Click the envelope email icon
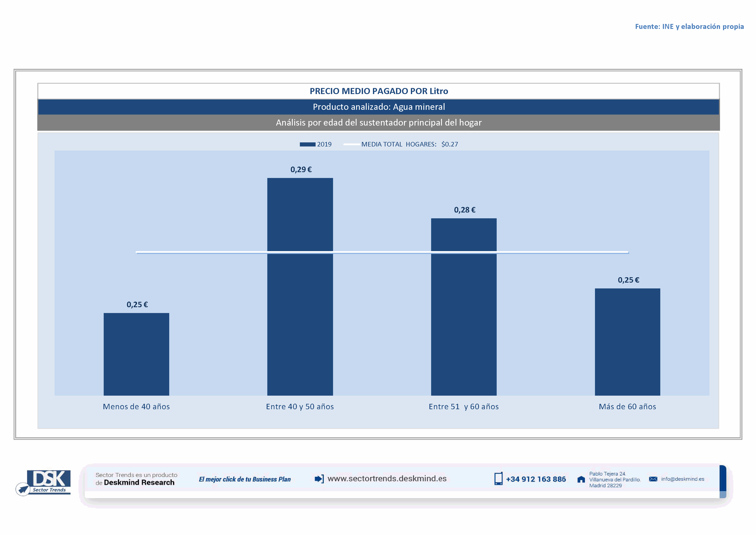The width and height of the screenshot is (756, 535). [x=653, y=479]
